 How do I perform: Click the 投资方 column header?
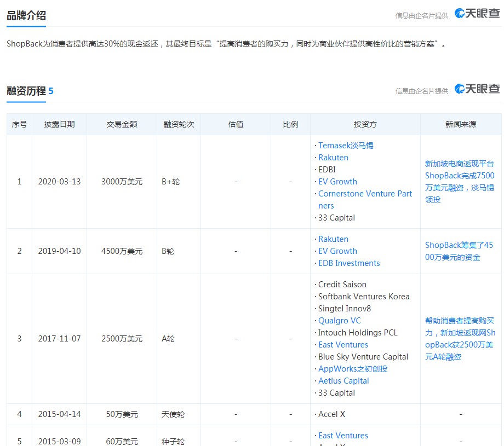pos(365,124)
